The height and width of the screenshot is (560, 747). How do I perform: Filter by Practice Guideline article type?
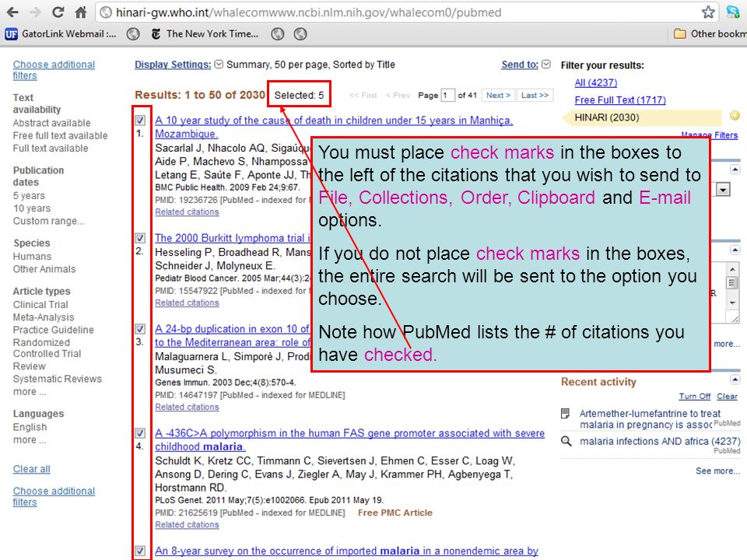(x=54, y=330)
